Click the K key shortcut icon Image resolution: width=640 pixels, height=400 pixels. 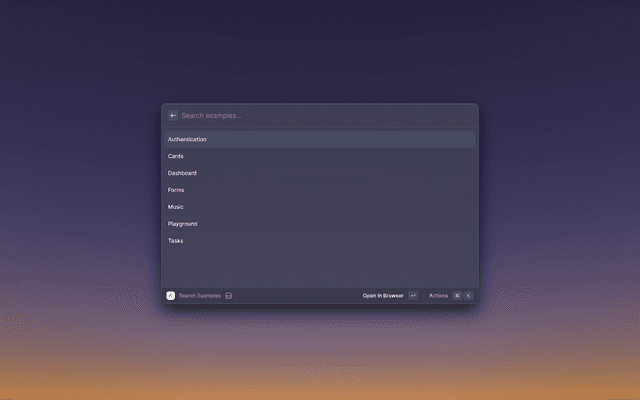pyautogui.click(x=467, y=295)
